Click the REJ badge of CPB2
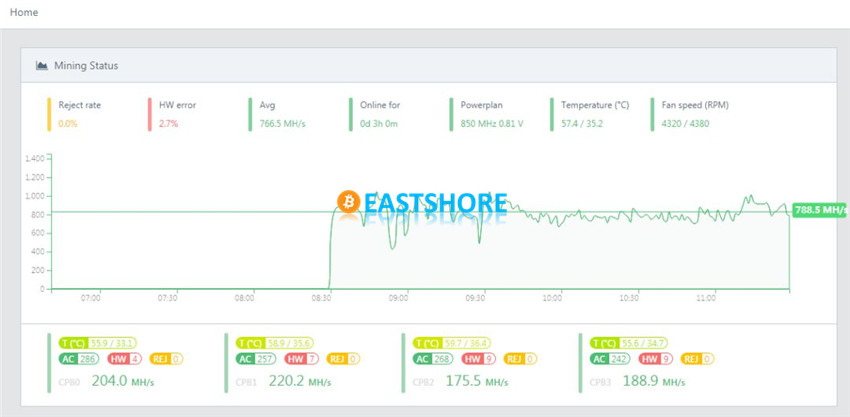This screenshot has width=850, height=417. (x=520, y=358)
